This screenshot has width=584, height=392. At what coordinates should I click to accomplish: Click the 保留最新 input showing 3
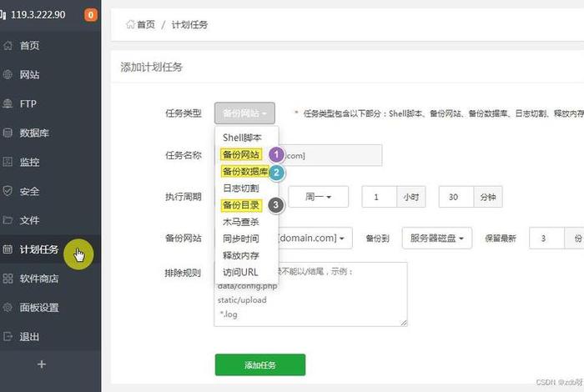546,238
